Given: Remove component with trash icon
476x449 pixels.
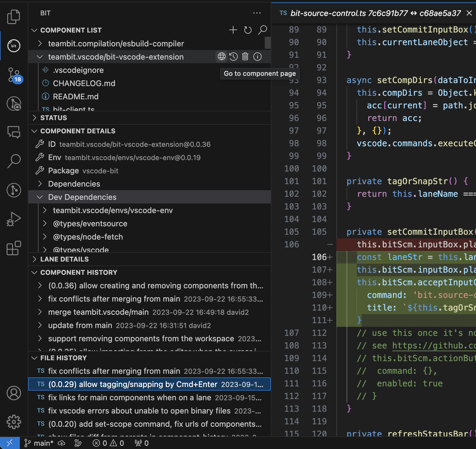Looking at the screenshot, I should [245, 57].
